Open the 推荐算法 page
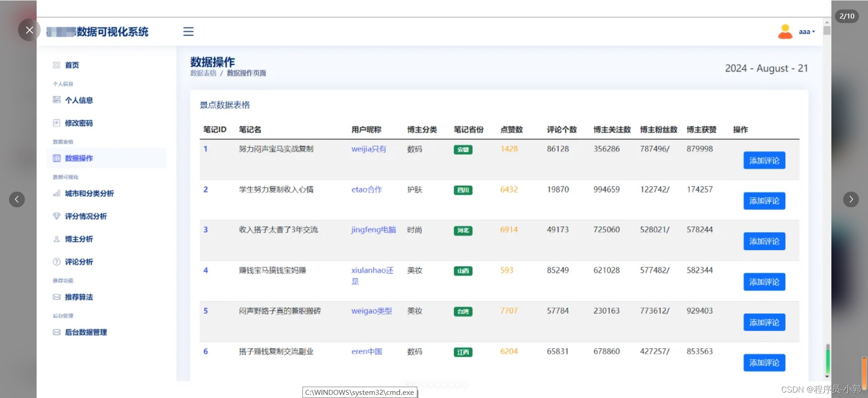868x398 pixels. click(x=79, y=297)
